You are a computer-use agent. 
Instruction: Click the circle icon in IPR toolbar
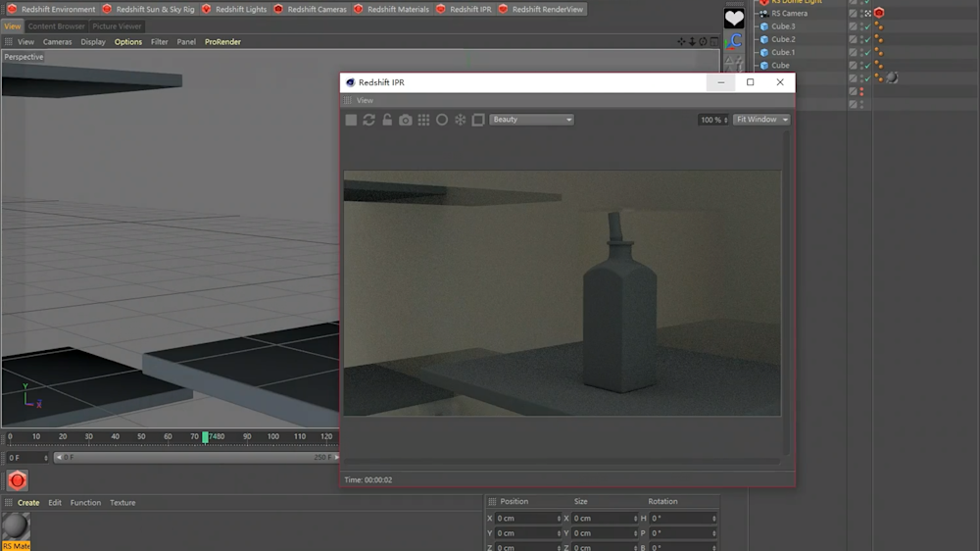442,120
